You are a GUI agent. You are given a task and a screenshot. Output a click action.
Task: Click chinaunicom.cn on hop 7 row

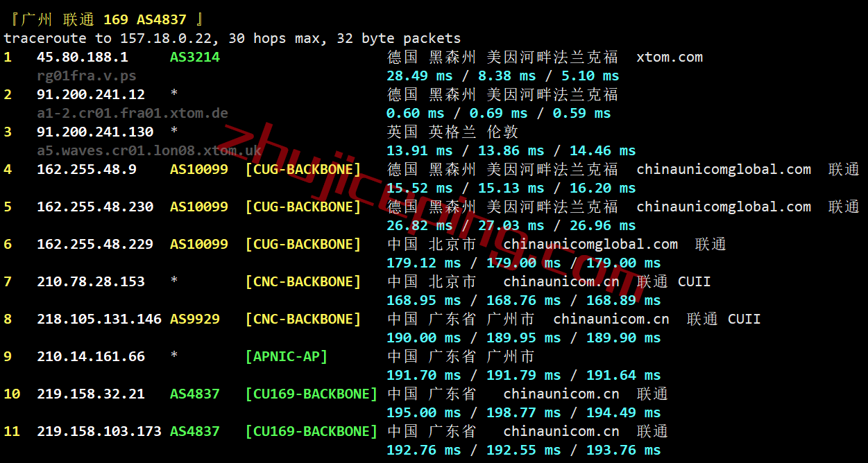click(x=561, y=281)
